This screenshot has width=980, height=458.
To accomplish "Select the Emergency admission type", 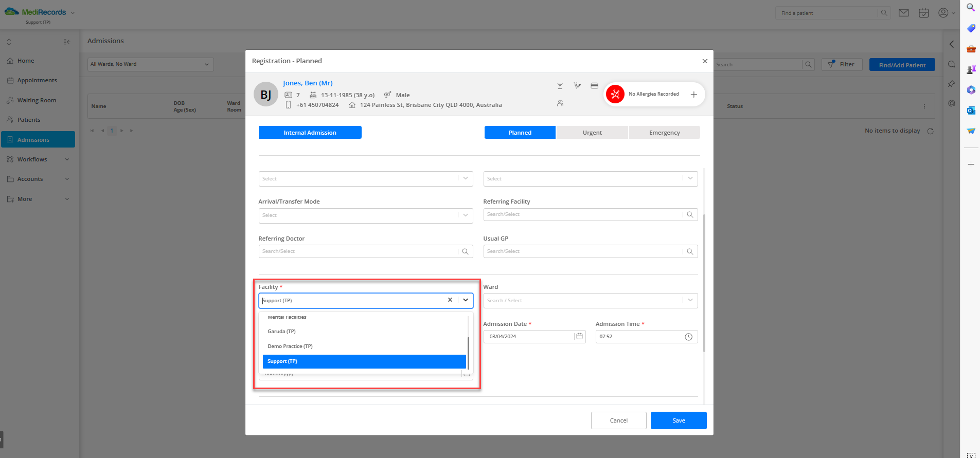I will coord(664,133).
